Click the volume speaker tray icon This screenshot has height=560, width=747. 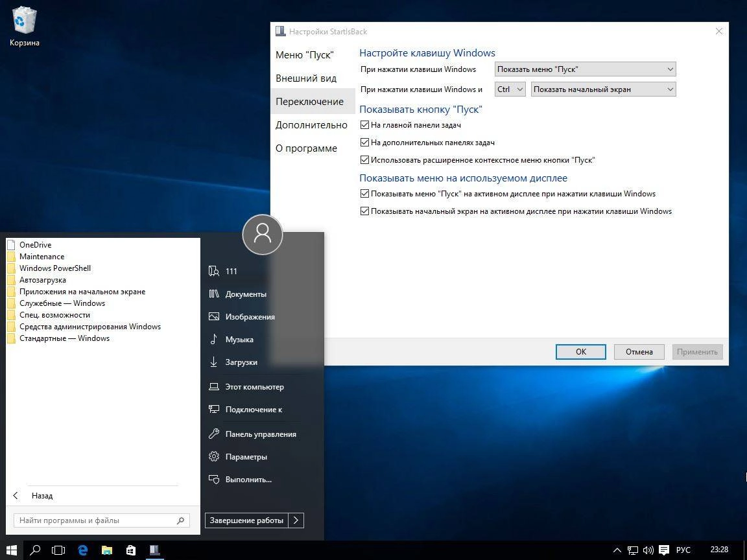(x=648, y=550)
